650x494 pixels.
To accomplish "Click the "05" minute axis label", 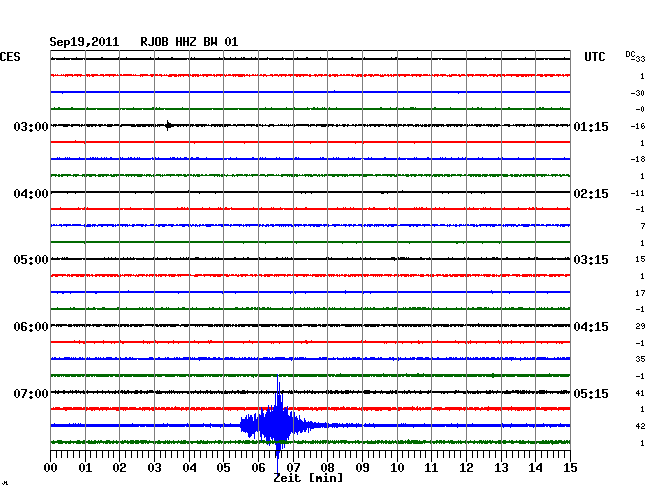I will [x=223, y=468].
